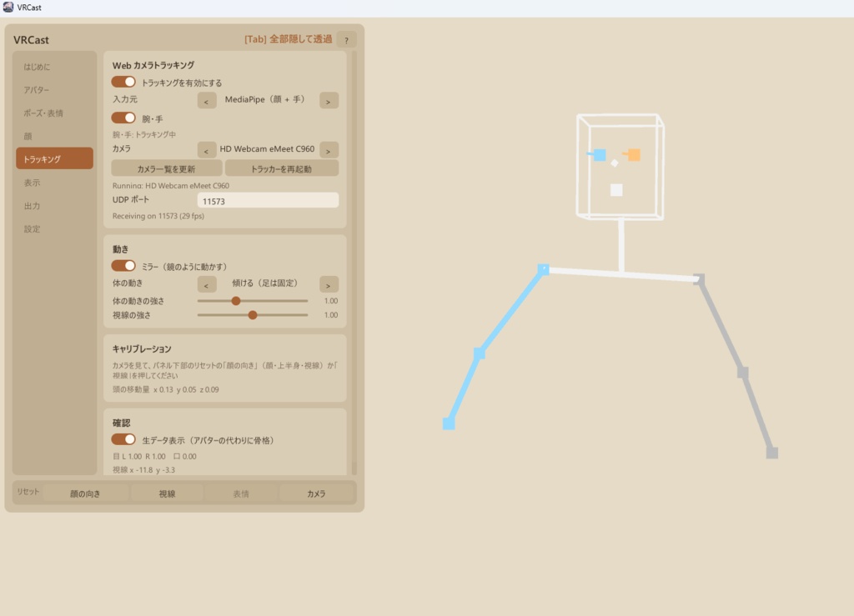This screenshot has height=616, width=854.
Task: Select the トラッキング sidebar tab
Action: (54, 158)
